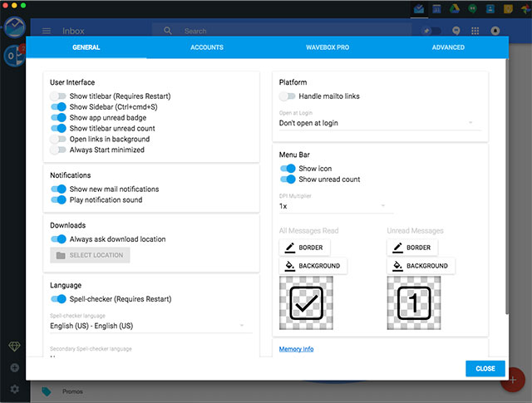Select the Outlook mailbox in the sidebar
This screenshot has height=403, width=532.
[x=12, y=56]
